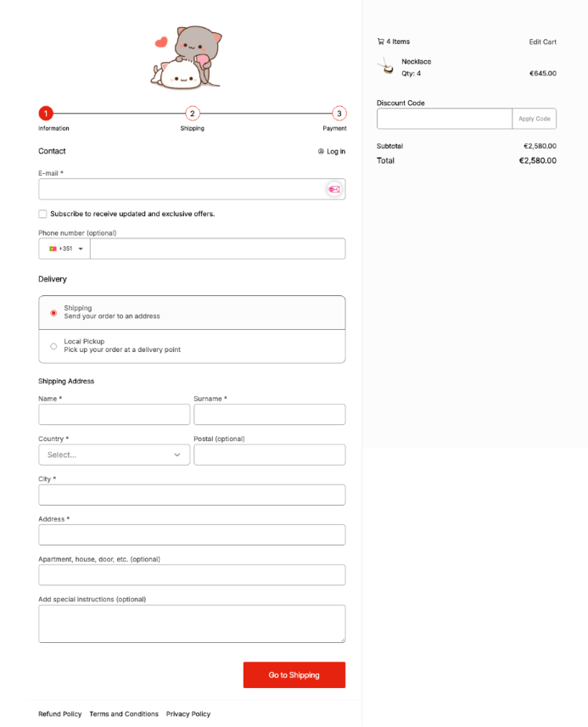Open the Country select dropdown

(114, 455)
